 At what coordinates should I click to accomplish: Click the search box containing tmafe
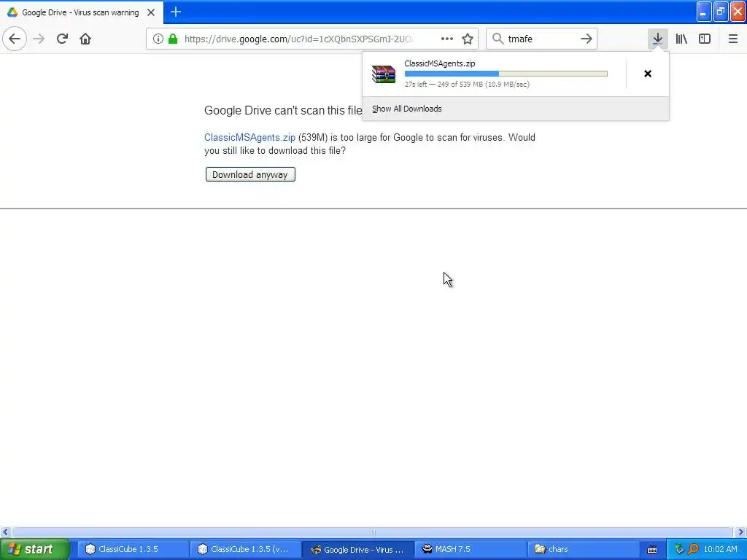click(541, 39)
